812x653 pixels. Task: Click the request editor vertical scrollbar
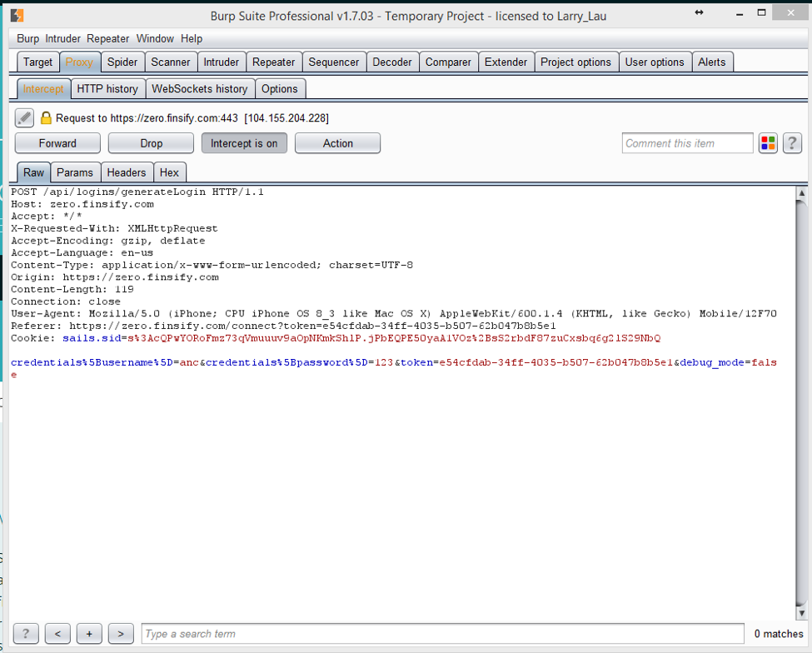(x=802, y=403)
